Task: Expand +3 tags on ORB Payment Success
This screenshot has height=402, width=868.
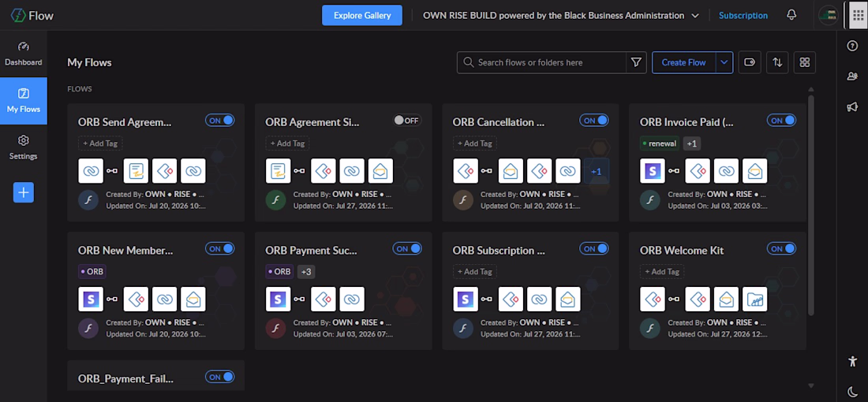Action: tap(306, 272)
